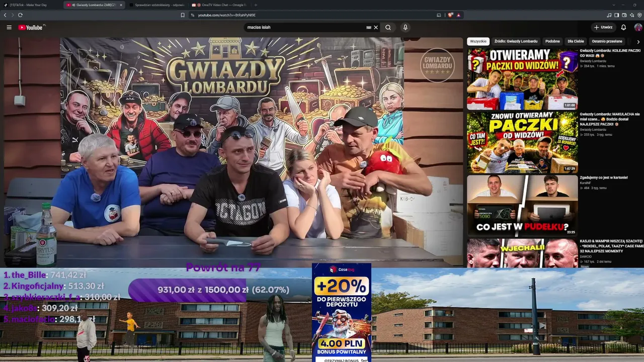Screen dimensions: 644x362
Task: Open a new browser tab with plus
Action: pyautogui.click(x=256, y=5)
